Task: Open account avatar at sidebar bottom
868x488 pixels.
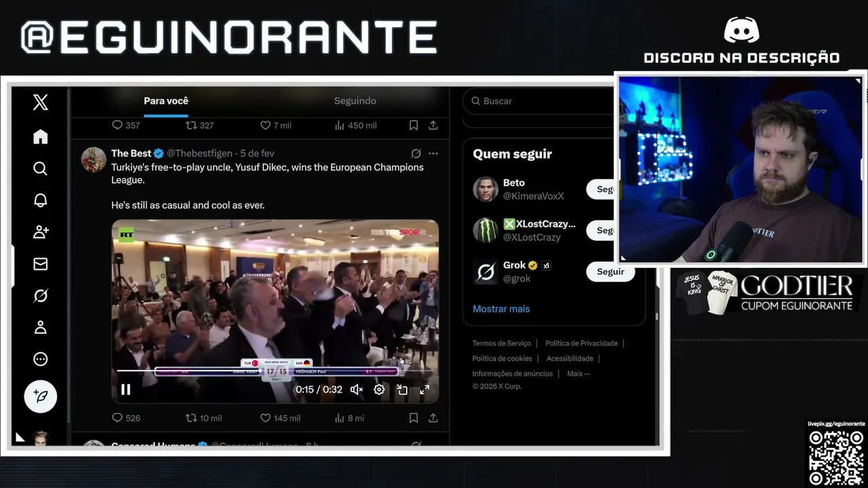Action: click(41, 439)
